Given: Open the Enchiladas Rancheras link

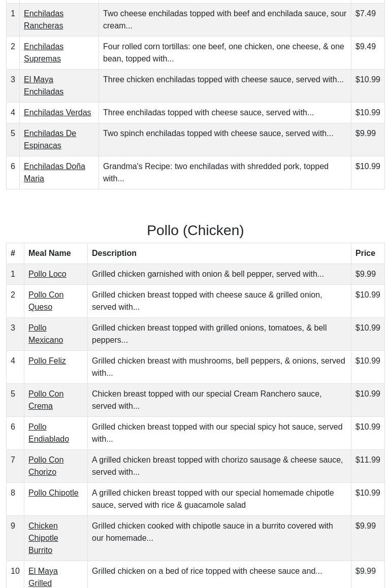Looking at the screenshot, I should tap(44, 19).
